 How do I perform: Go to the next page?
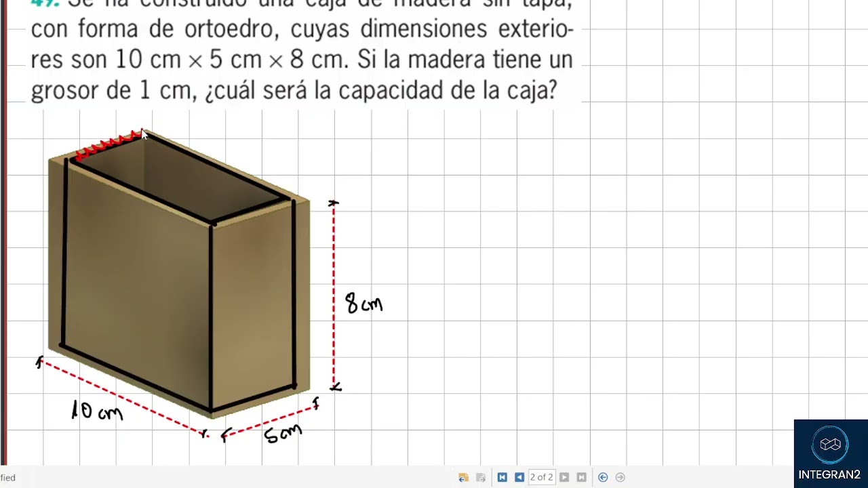tap(564, 477)
